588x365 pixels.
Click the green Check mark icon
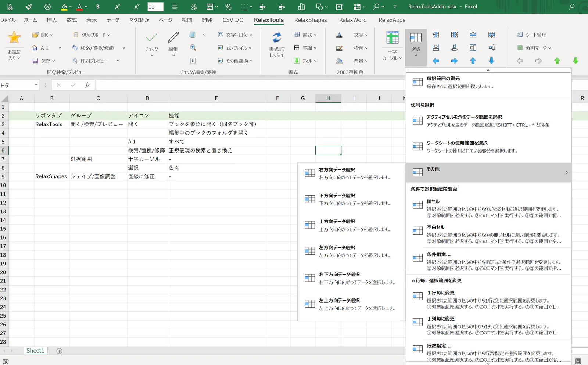pyautogui.click(x=151, y=37)
